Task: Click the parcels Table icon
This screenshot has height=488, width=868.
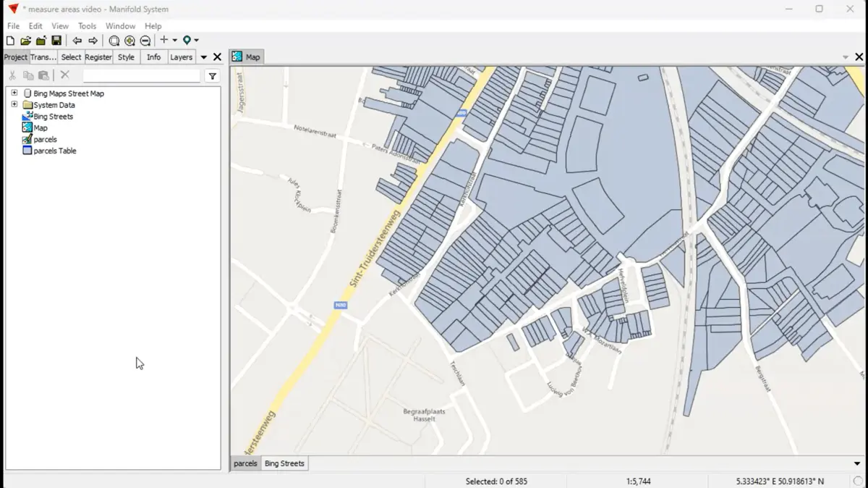Action: click(27, 151)
